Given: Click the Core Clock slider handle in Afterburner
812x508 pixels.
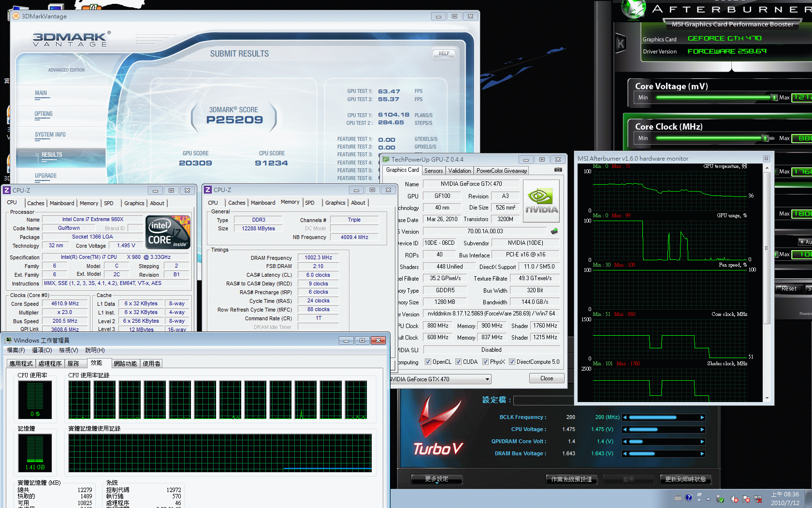Looking at the screenshot, I should pos(765,138).
